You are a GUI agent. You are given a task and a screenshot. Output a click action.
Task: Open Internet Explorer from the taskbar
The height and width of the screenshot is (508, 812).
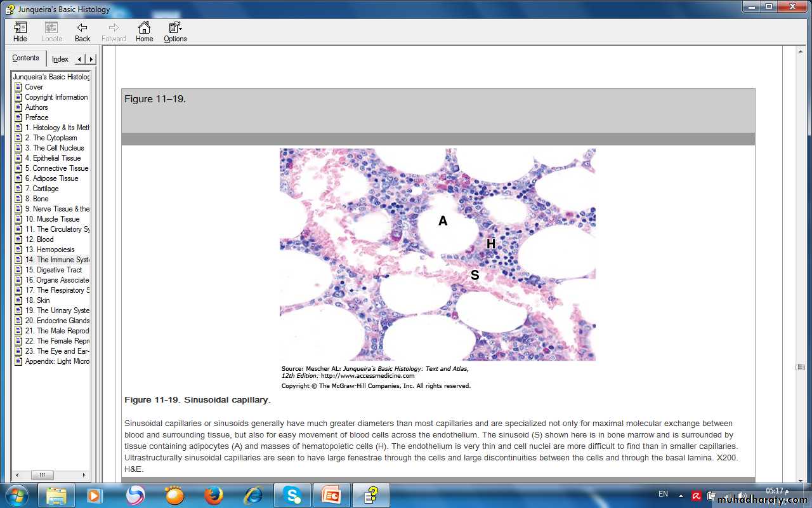253,495
